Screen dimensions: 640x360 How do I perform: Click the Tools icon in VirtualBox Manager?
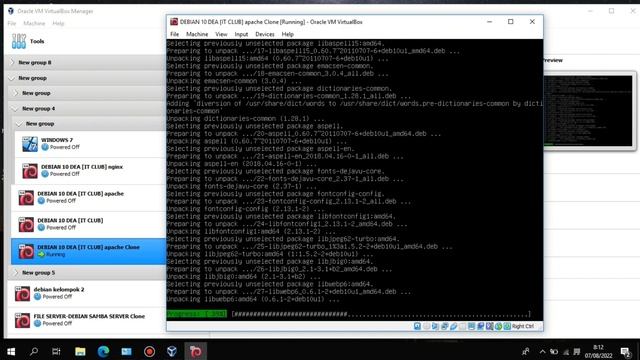point(19,41)
